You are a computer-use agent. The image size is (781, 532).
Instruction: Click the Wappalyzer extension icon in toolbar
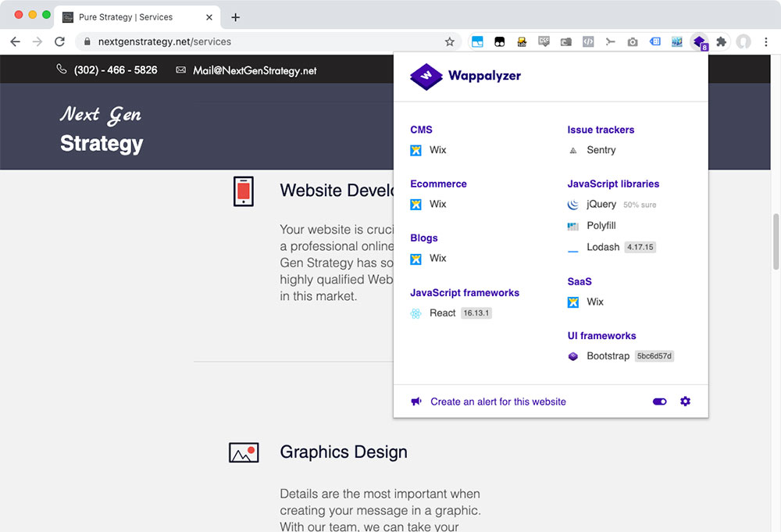[x=699, y=42]
